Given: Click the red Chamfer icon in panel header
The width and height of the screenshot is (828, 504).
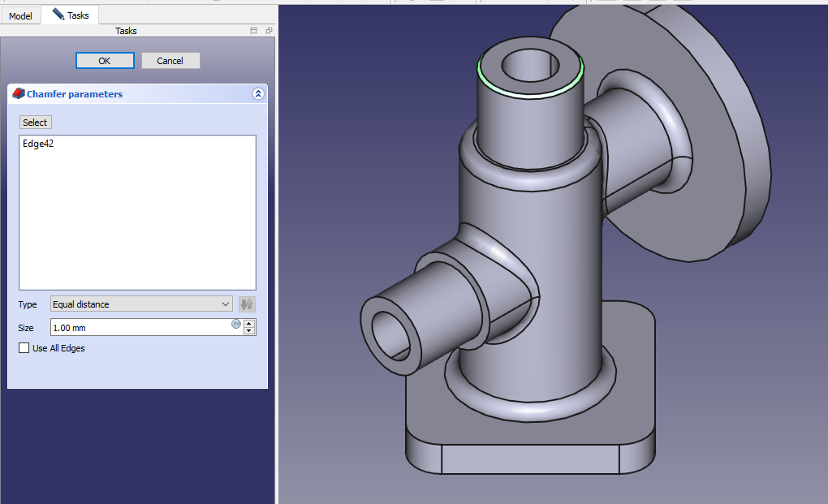Looking at the screenshot, I should 18,94.
